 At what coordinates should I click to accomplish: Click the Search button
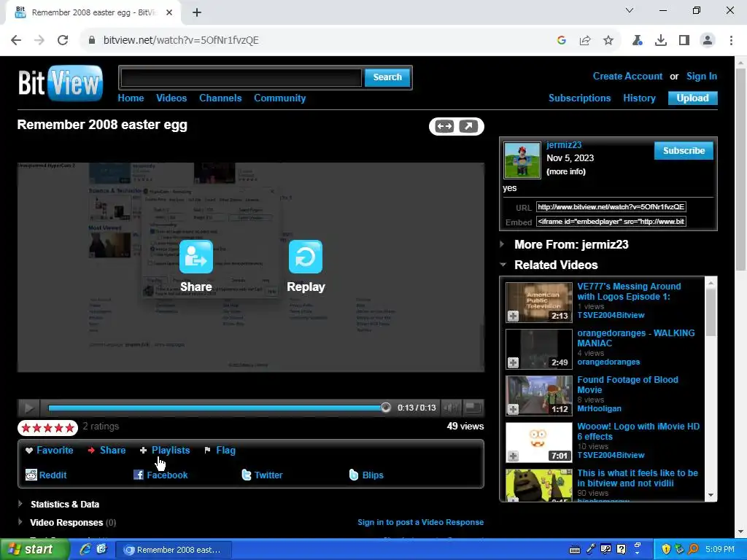(387, 77)
